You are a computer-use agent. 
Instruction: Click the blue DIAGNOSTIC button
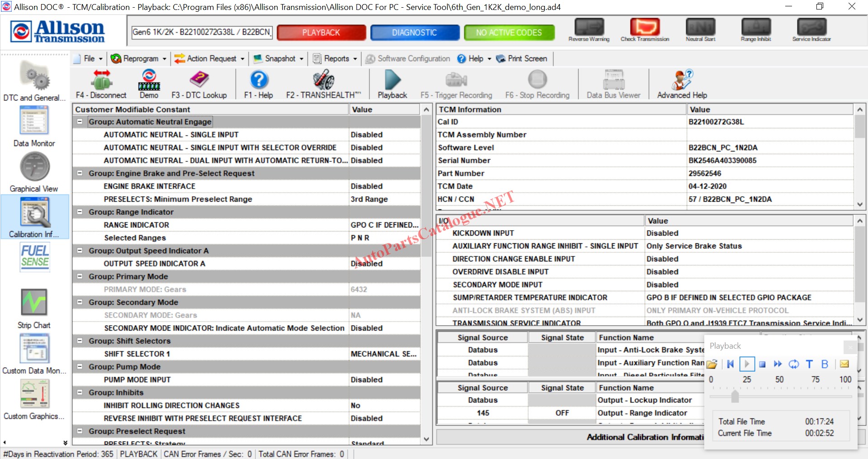415,33
